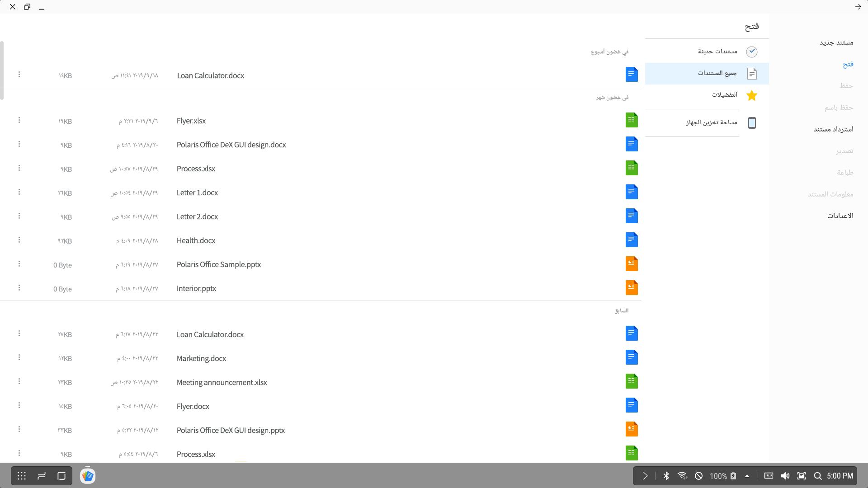Click the device storage phone icon
This screenshot has height=488, width=868.
752,122
